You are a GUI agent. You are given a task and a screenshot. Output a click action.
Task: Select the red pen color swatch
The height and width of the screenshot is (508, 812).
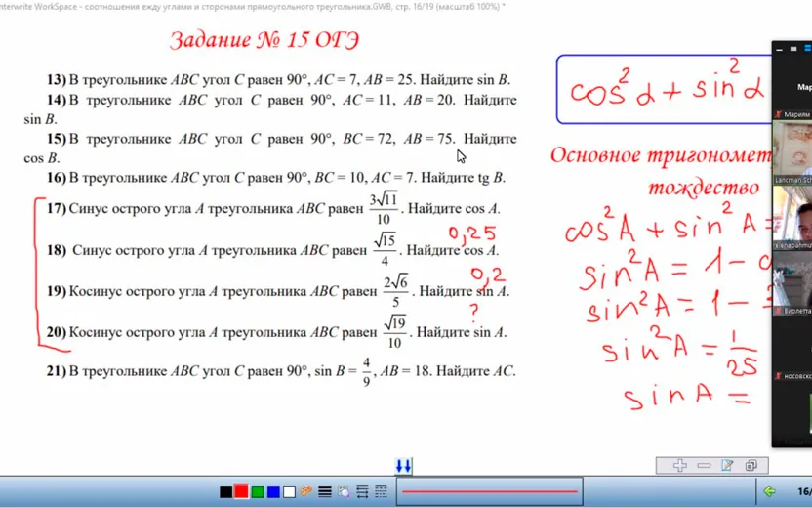[x=241, y=491]
